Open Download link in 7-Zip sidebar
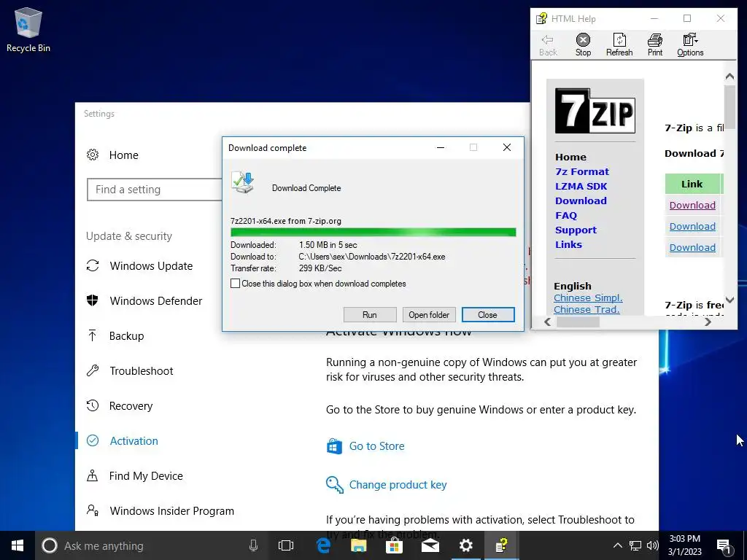The height and width of the screenshot is (560, 747). point(581,201)
